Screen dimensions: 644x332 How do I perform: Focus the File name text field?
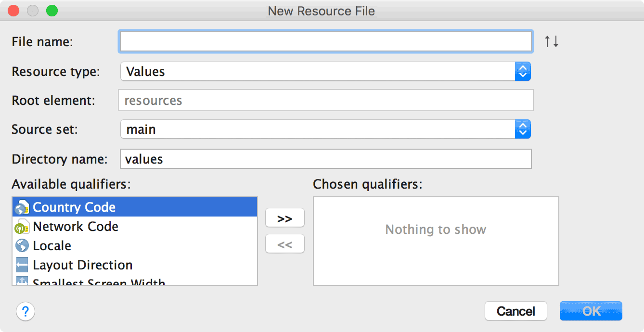click(325, 41)
